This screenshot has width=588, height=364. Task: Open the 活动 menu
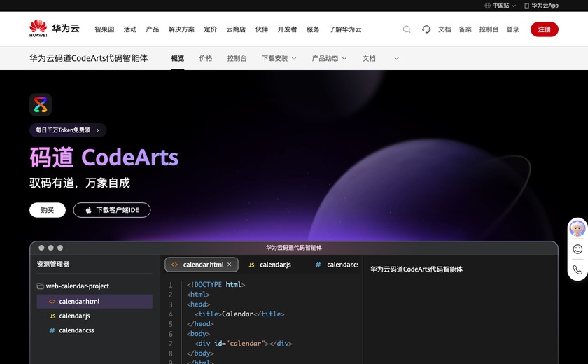click(130, 29)
